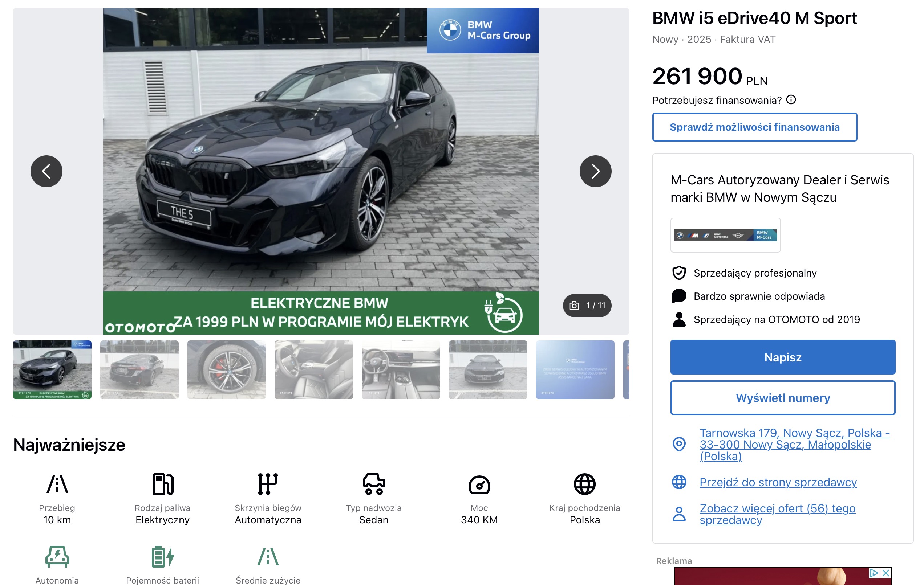Select the wheel close-up thumbnail
This screenshot has height=585, width=924.
[226, 369]
